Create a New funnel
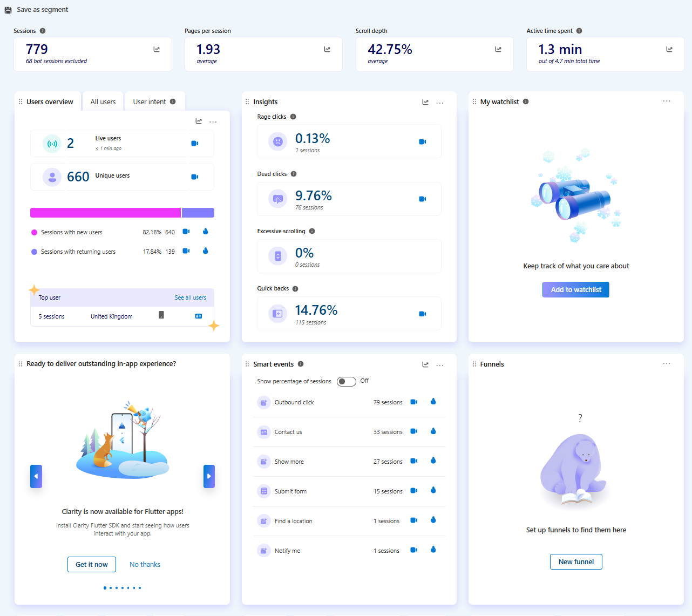This screenshot has height=616, width=692. coord(576,561)
